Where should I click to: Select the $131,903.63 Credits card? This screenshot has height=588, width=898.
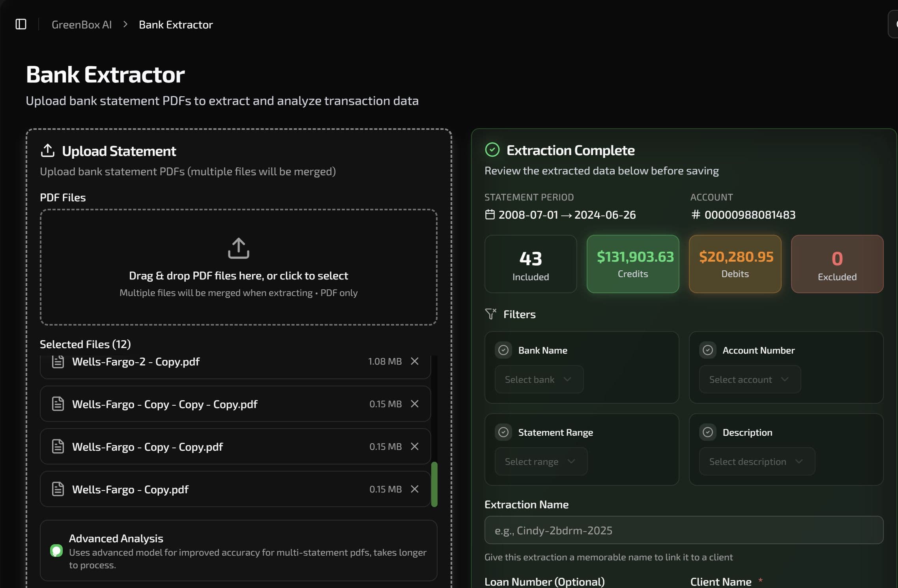pyautogui.click(x=633, y=264)
